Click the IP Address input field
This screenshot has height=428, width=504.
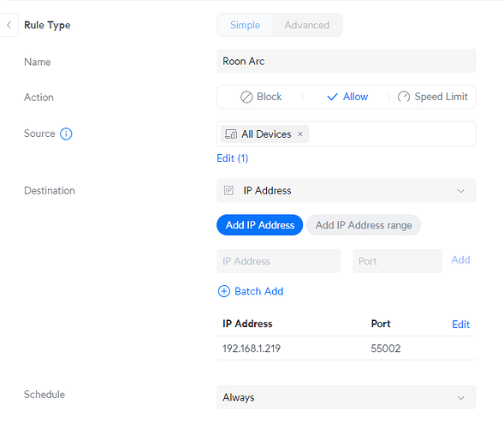click(278, 261)
